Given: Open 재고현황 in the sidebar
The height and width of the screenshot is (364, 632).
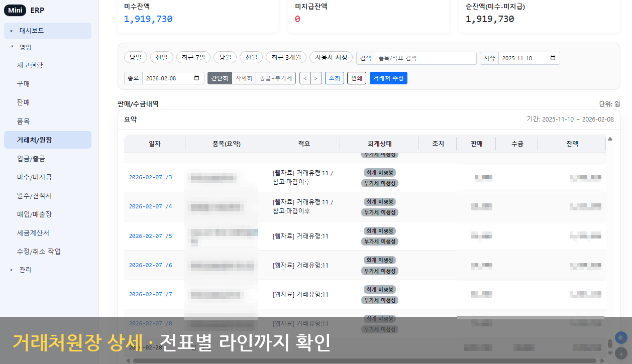Looking at the screenshot, I should click(48, 65).
